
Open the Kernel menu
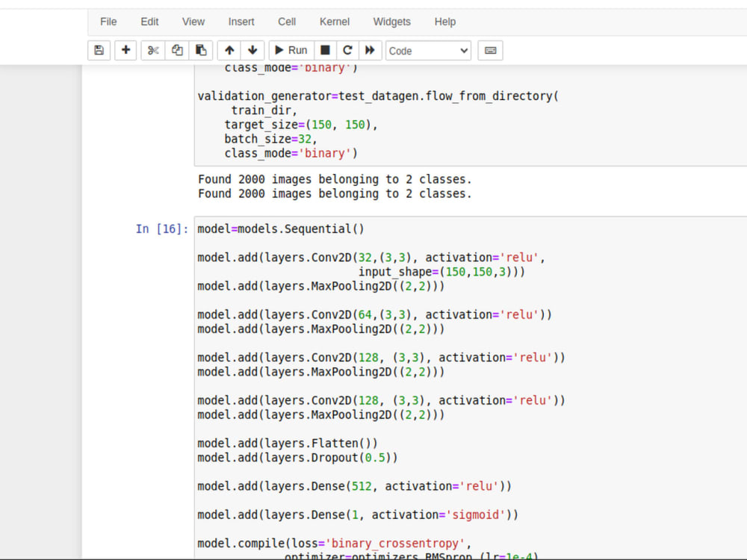(x=335, y=22)
